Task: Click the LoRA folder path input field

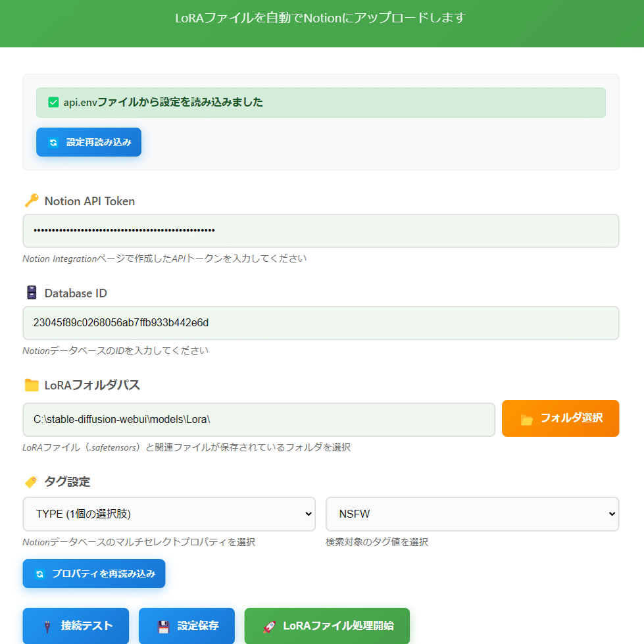Action: [x=259, y=419]
